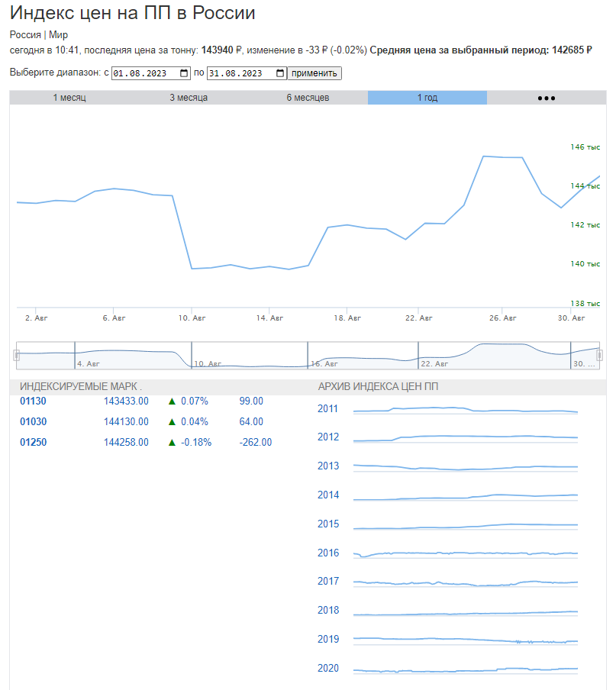
Task: Click the 2013 sparkline chart
Action: click(x=466, y=467)
